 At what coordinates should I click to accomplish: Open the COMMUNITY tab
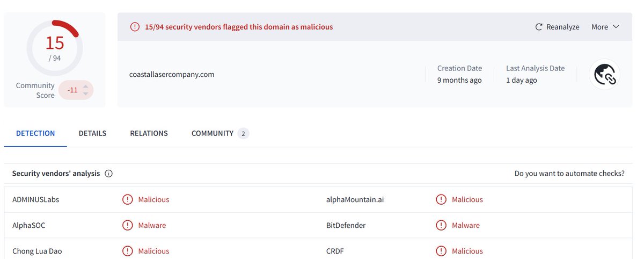[x=213, y=133]
